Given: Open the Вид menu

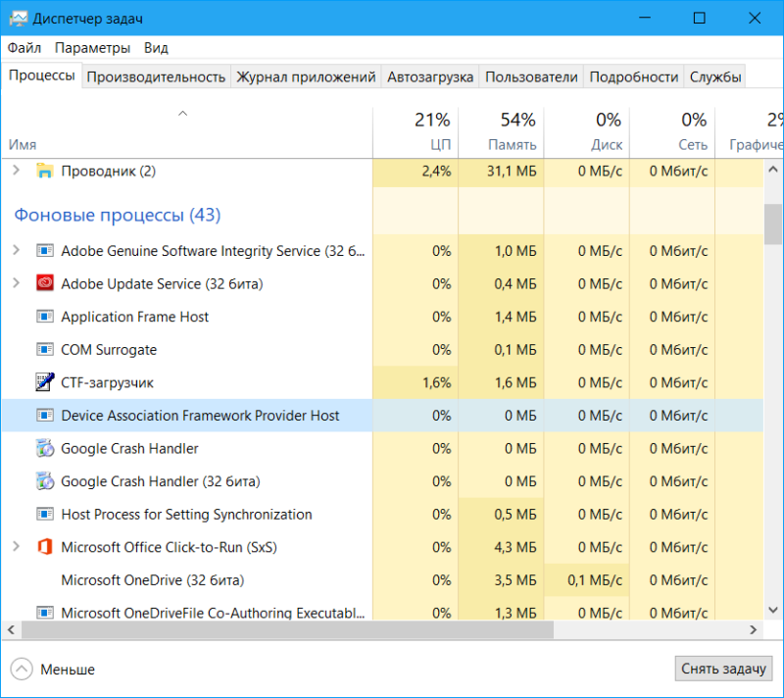Looking at the screenshot, I should (x=156, y=48).
